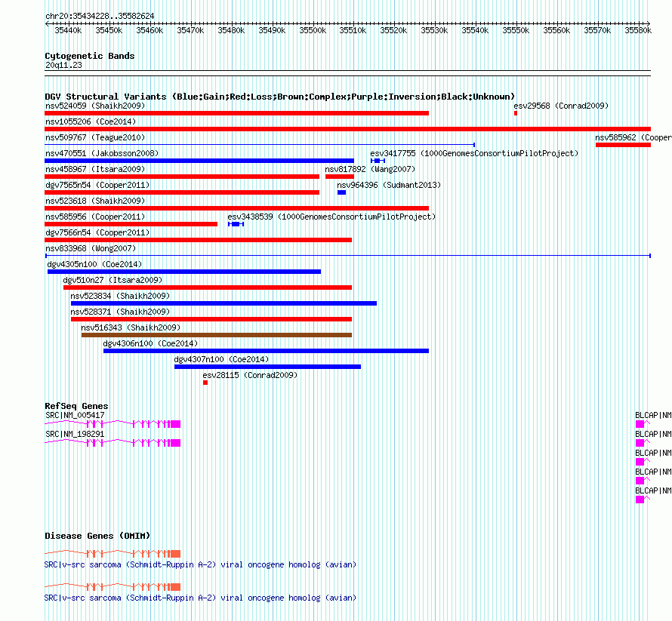The height and width of the screenshot is (621, 672).
Task: Click the nsv524059 (Shaikh2009) variant label
Action: pos(95,106)
